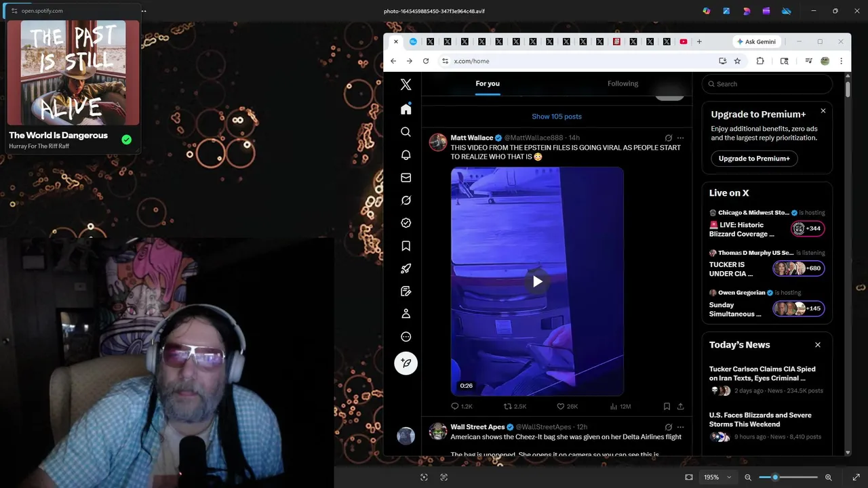Switch to For you tab
The height and width of the screenshot is (488, 868).
coord(488,83)
